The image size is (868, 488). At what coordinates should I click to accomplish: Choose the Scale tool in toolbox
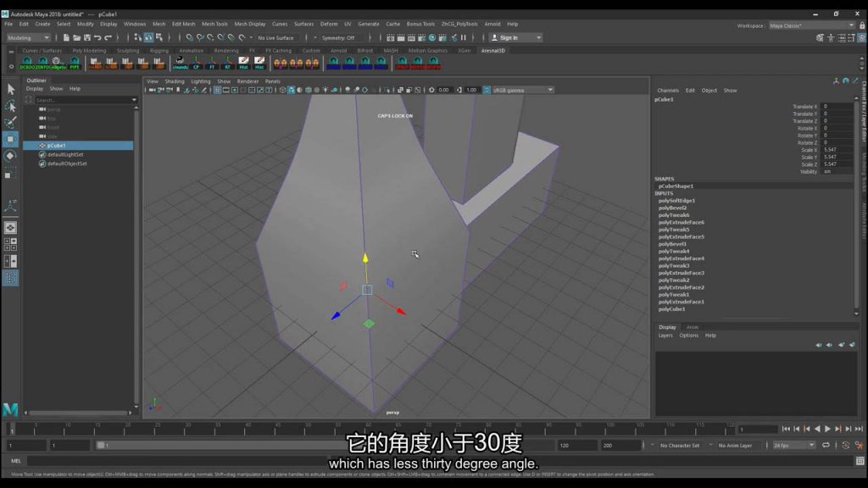pos(10,174)
